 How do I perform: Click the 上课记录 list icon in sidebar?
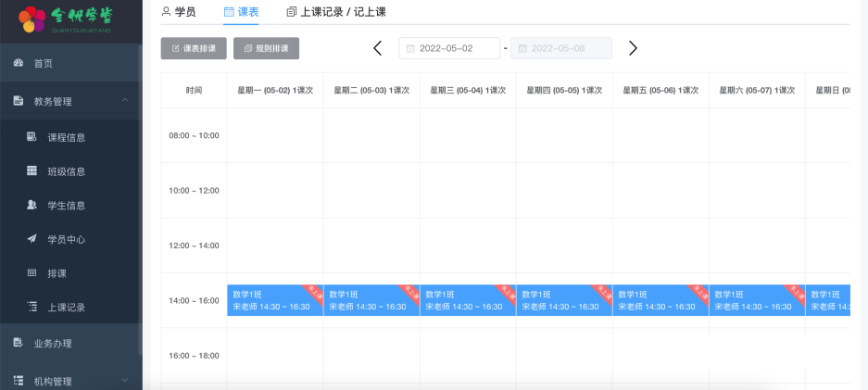31,307
